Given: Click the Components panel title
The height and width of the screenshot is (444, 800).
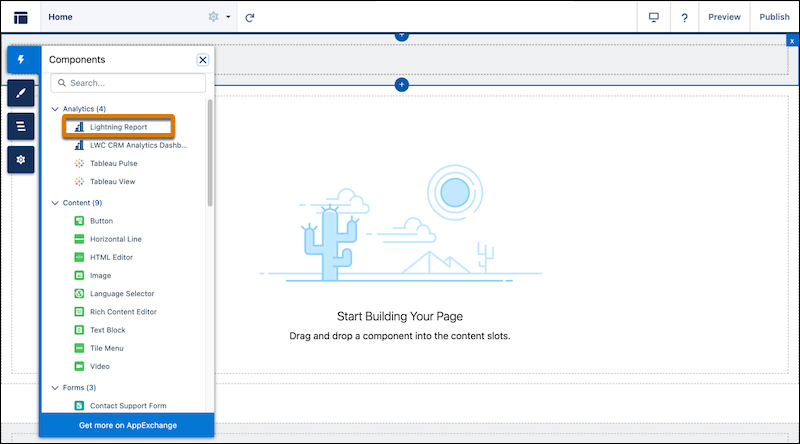Looking at the screenshot, I should 77,60.
